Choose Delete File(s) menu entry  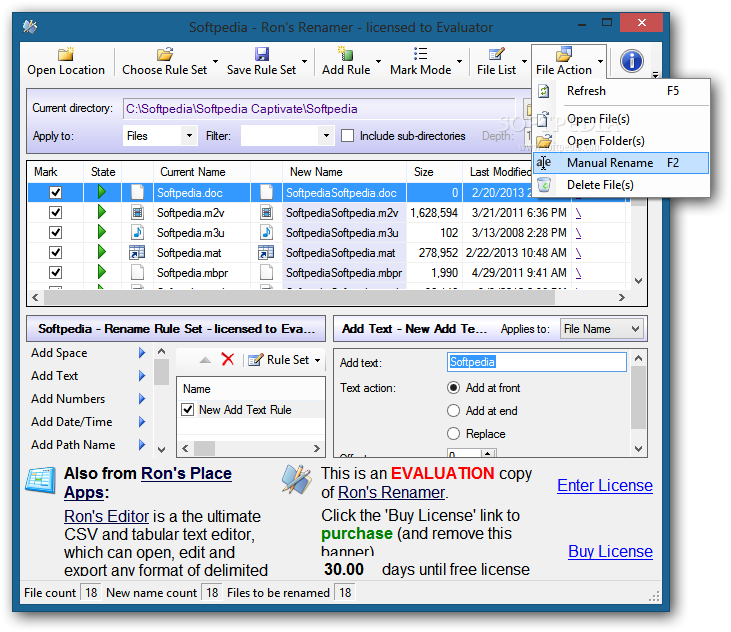[x=621, y=185]
